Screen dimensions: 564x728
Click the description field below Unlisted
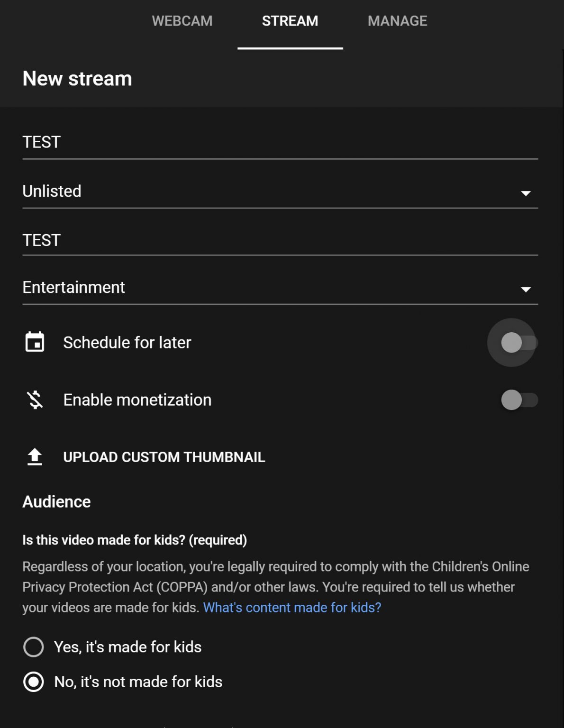280,240
